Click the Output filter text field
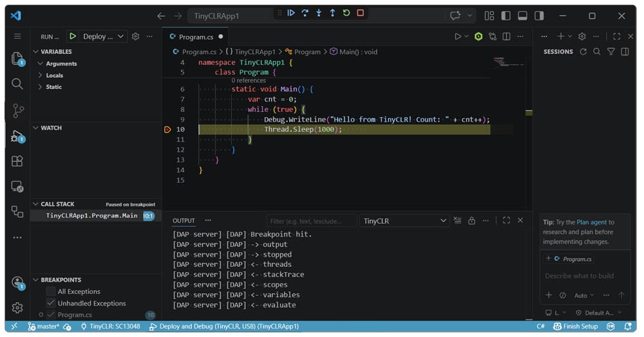The image size is (644, 337). point(312,221)
